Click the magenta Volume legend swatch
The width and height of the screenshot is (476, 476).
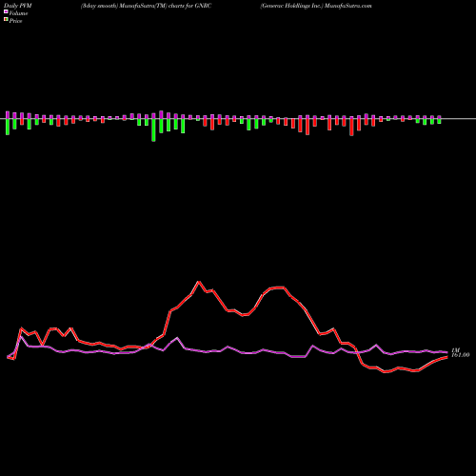[x=6, y=12]
